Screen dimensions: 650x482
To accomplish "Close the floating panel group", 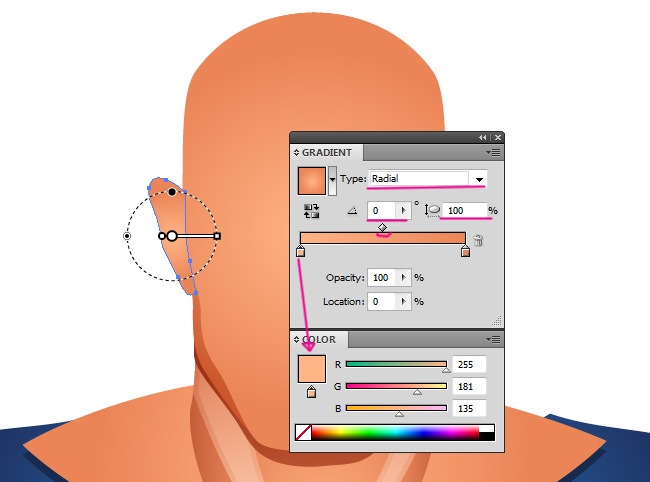I will coord(498,137).
